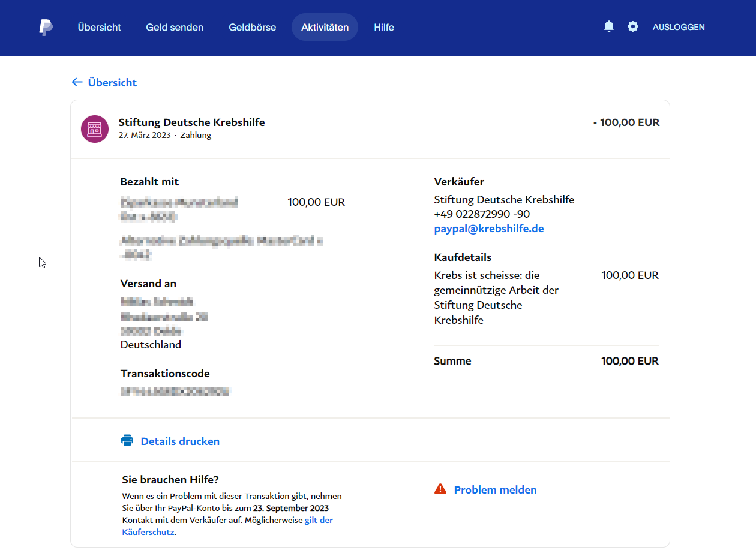Open Übersicht in the top navigation bar
This screenshot has width=756, height=556.
99,28
